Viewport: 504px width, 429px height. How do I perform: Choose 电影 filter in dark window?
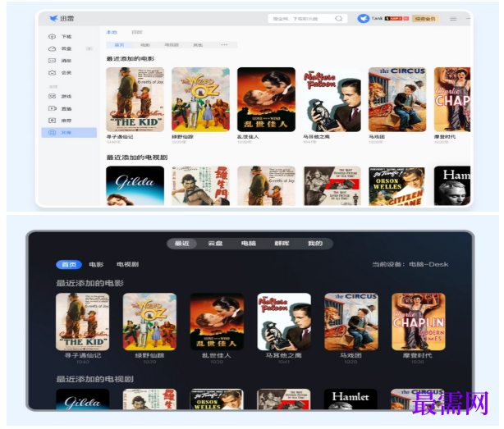96,265
